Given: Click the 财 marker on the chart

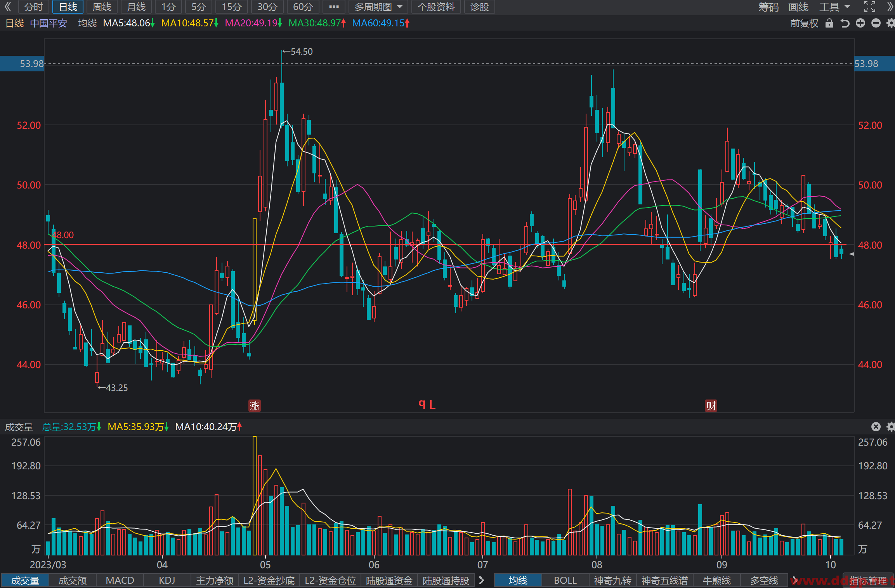Looking at the screenshot, I should point(711,406).
